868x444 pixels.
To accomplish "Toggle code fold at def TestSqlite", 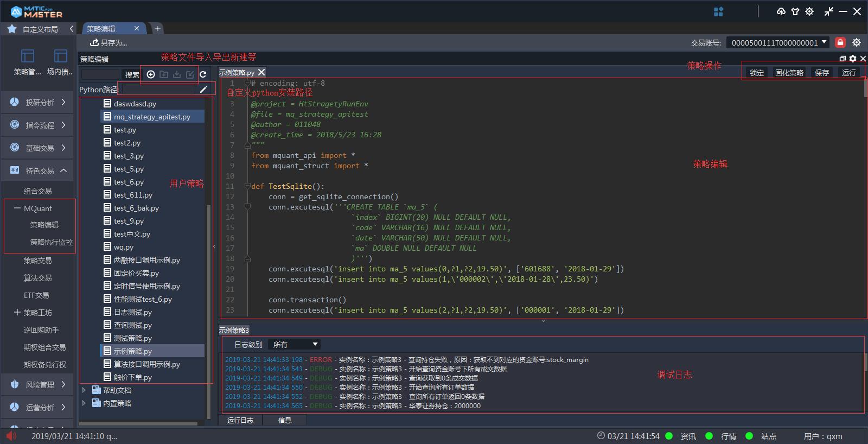I will (247, 186).
